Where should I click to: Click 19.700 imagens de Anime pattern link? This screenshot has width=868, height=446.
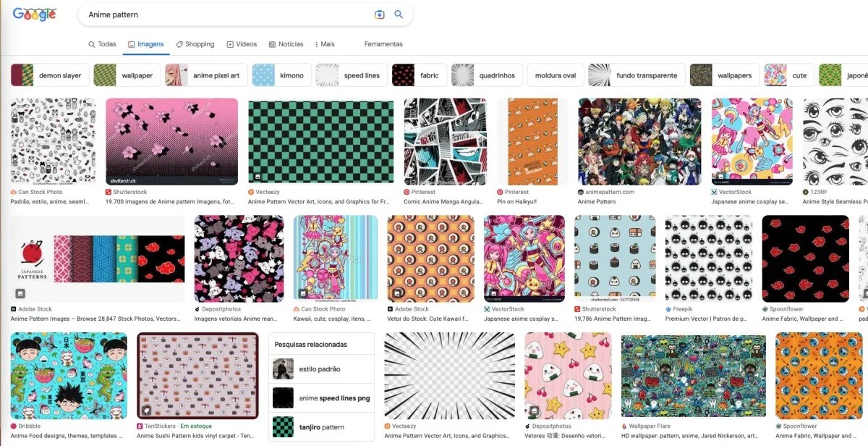pos(170,202)
